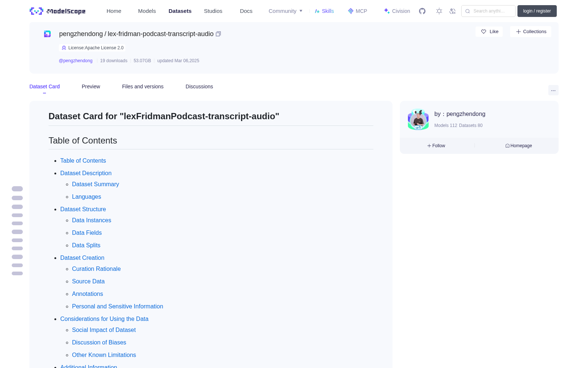Open the three-dots more options menu
This screenshot has width=588, height=368.
point(553,90)
